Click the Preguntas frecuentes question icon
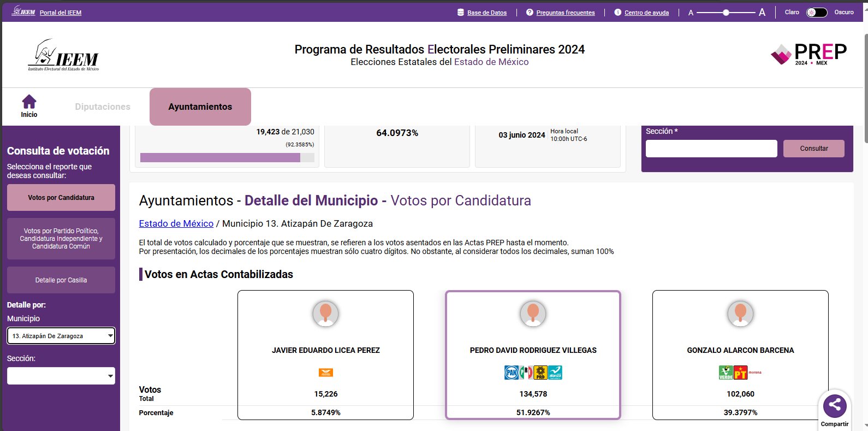 click(x=530, y=13)
